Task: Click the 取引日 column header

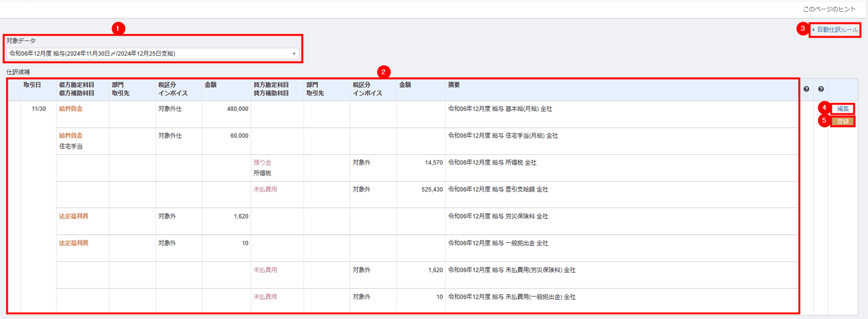Action: coord(32,85)
